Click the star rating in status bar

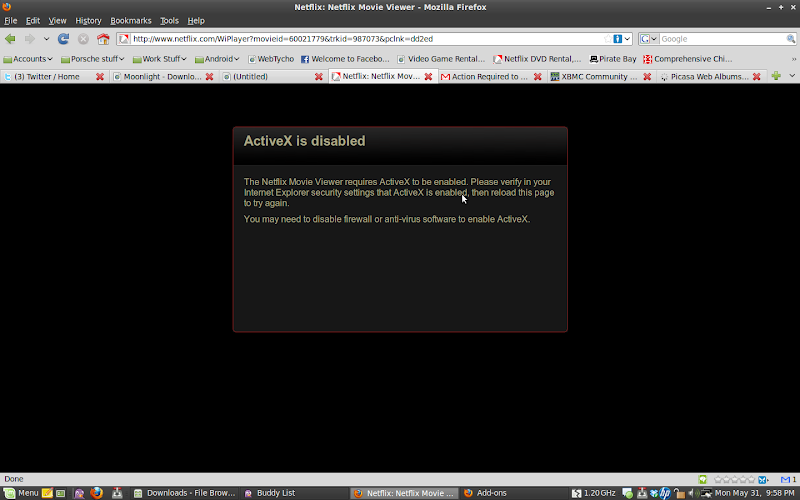coord(734,480)
